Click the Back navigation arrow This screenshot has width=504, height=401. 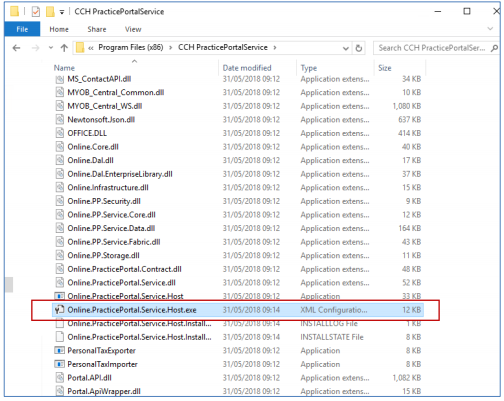16,48
